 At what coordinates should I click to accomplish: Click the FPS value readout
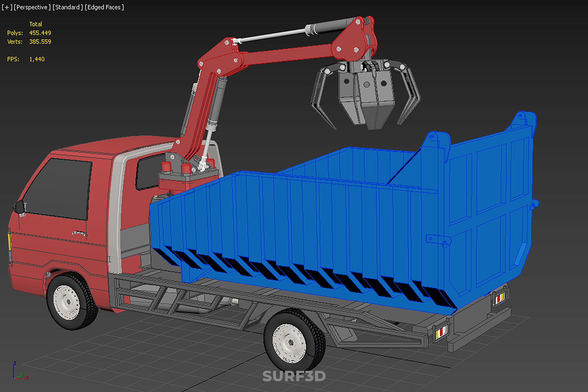point(37,59)
